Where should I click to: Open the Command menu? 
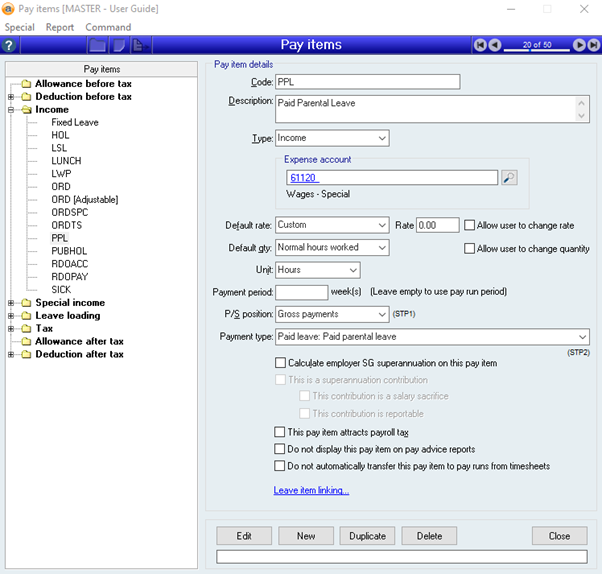(x=108, y=27)
